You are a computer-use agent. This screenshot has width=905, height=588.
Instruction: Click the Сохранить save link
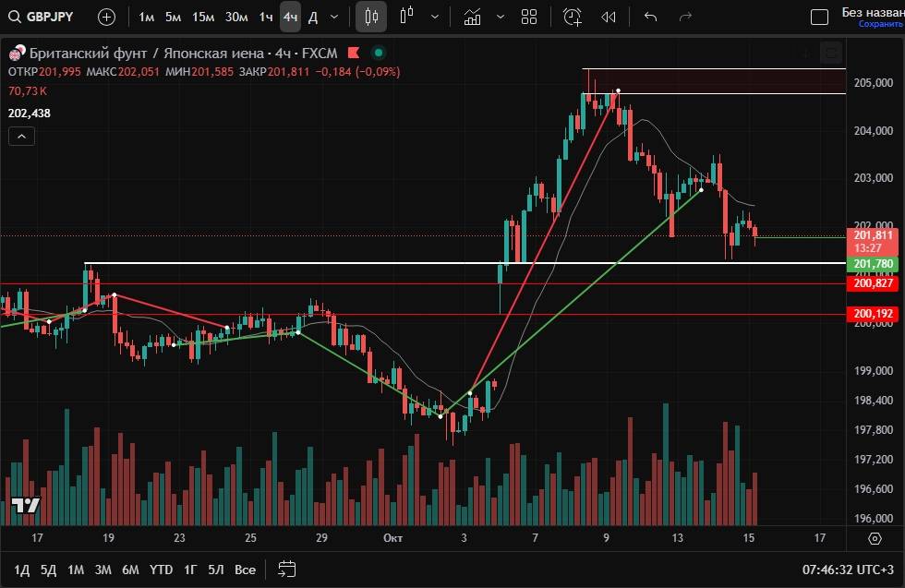point(879,25)
